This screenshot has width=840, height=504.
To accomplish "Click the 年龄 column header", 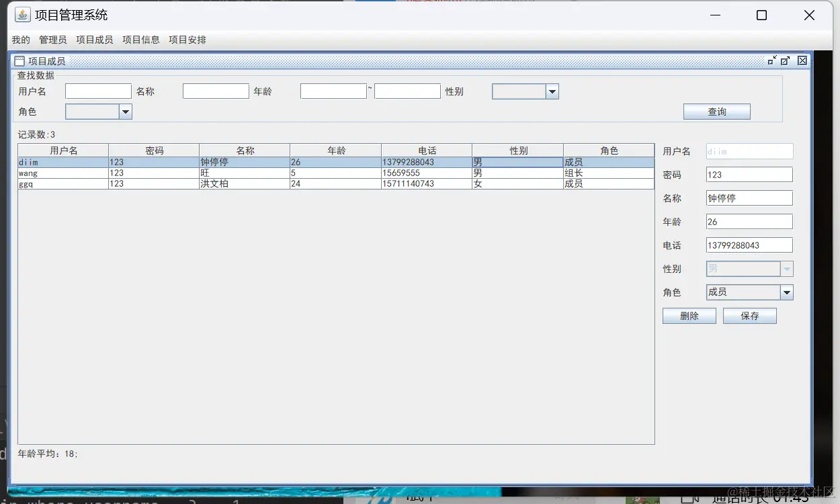I will click(336, 151).
